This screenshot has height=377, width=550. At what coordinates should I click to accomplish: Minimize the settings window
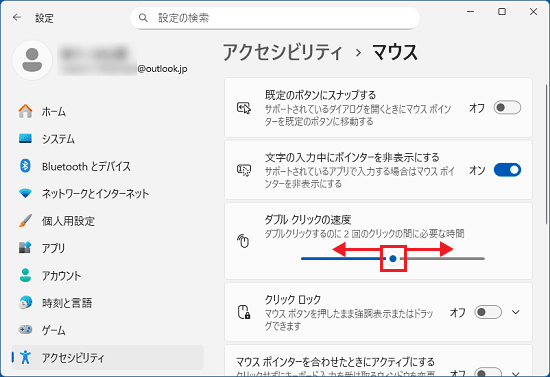coord(470,12)
